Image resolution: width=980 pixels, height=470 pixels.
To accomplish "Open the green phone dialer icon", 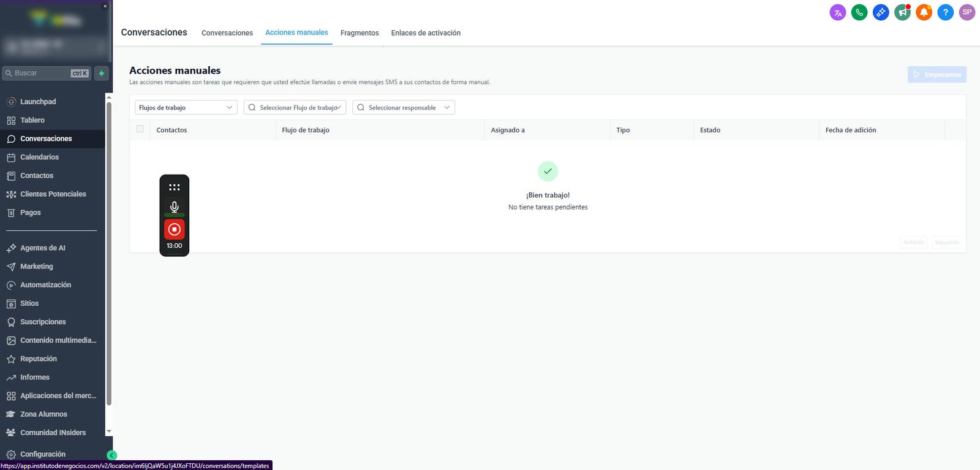I will pyautogui.click(x=859, y=12).
